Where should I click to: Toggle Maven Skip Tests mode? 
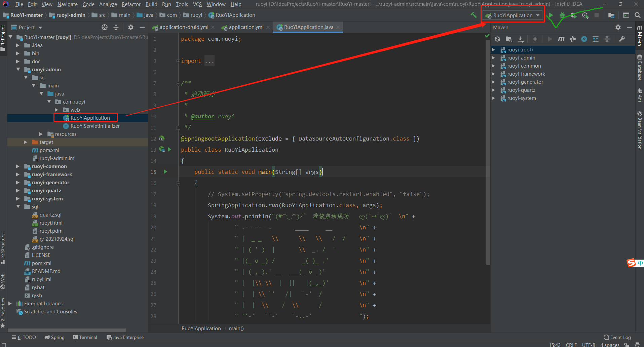(573, 39)
